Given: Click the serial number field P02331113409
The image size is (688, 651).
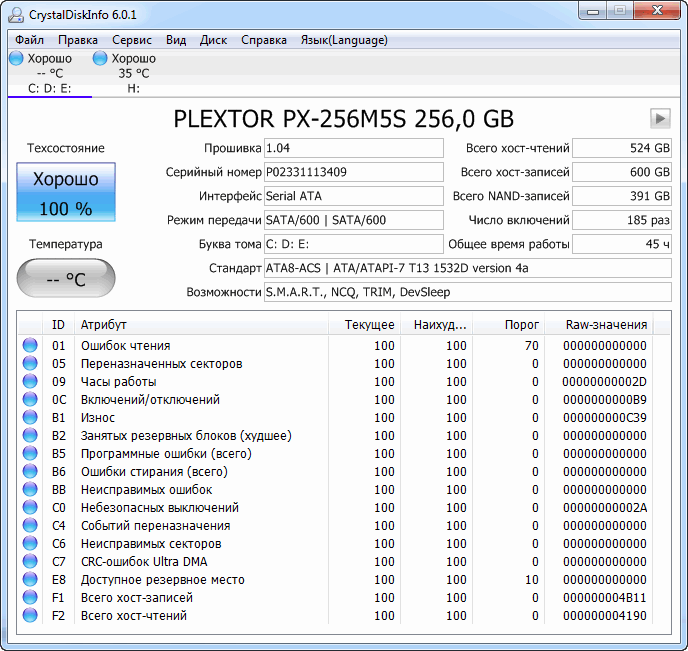Looking at the screenshot, I should tap(354, 172).
